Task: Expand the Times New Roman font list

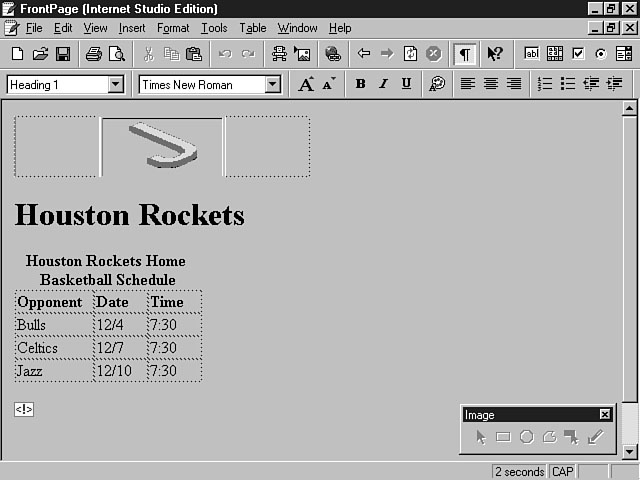Action: pyautogui.click(x=273, y=85)
